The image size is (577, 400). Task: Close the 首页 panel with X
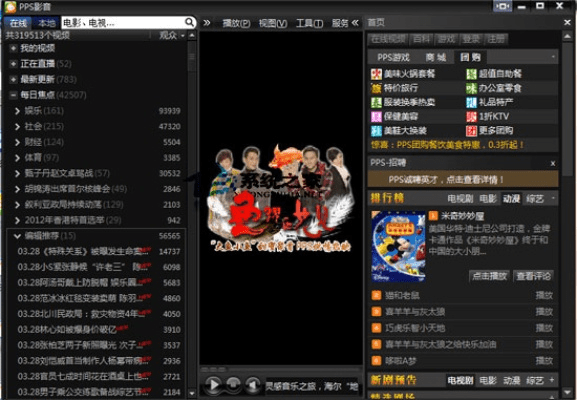coord(567,23)
